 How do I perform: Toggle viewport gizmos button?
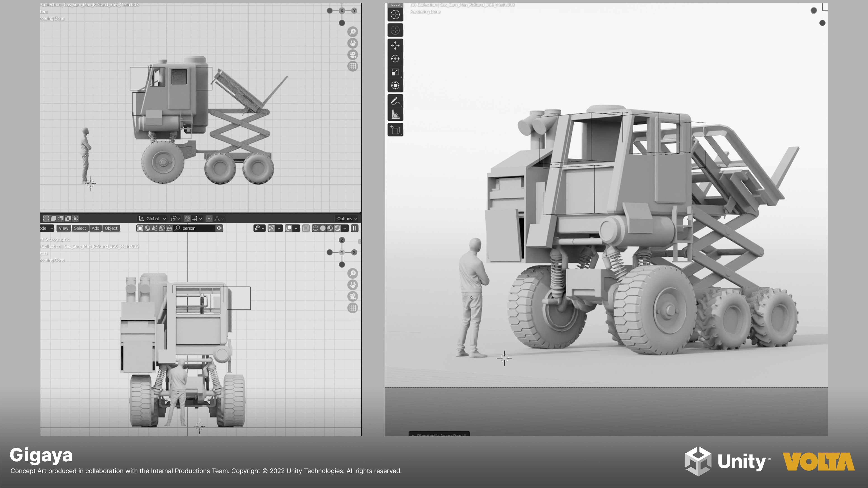(271, 228)
